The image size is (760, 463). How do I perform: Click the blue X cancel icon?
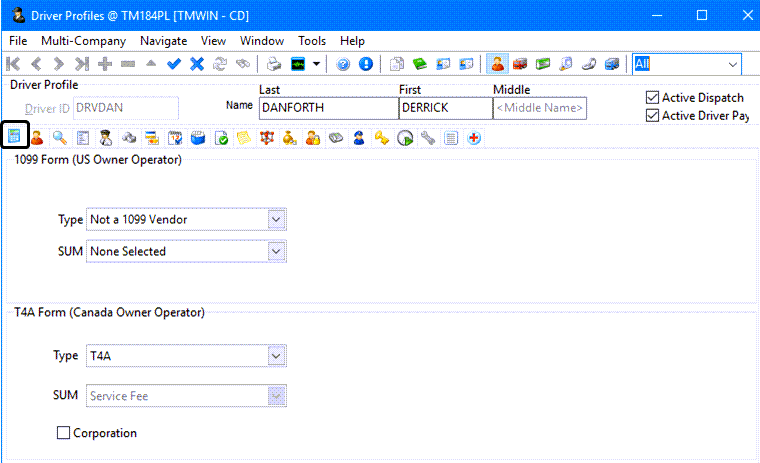pyautogui.click(x=197, y=64)
